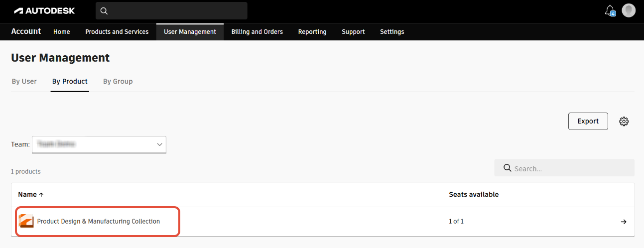Switch to the By Group tab

click(118, 81)
